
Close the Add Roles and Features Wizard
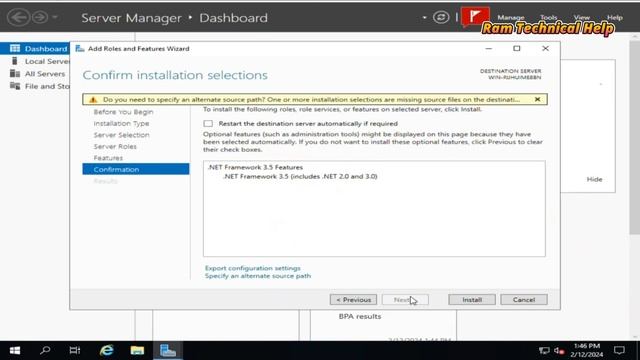pos(545,49)
